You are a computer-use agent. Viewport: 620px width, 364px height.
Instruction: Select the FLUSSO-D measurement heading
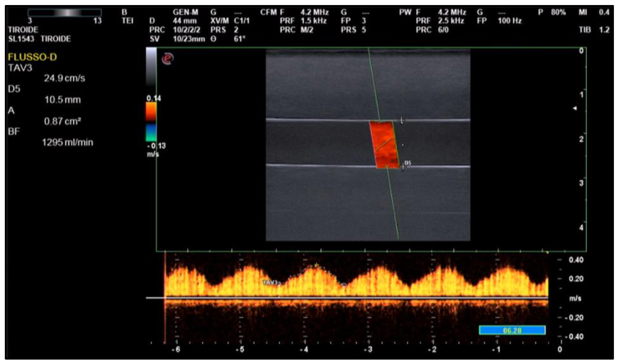[33, 57]
